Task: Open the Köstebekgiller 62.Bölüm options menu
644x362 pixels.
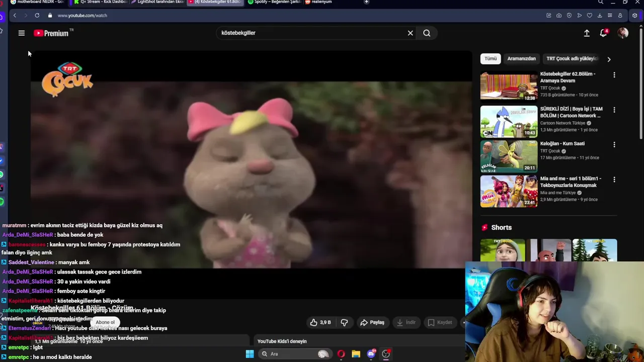Action: pyautogui.click(x=614, y=75)
